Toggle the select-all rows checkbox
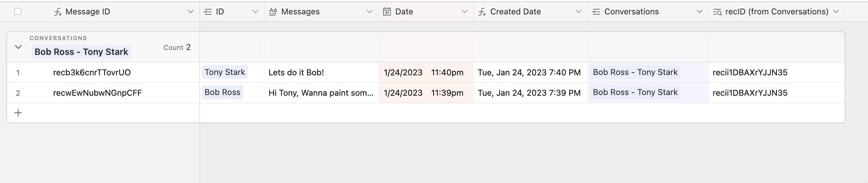The width and height of the screenshot is (868, 183). 18,12
